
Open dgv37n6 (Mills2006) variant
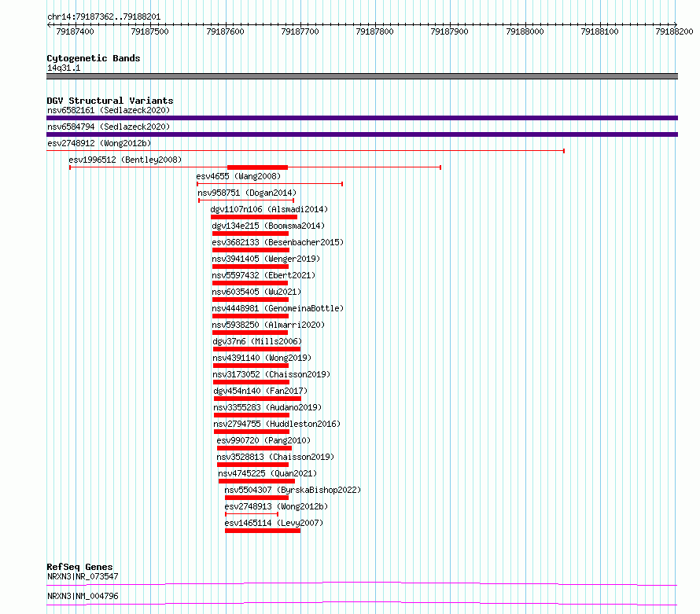click(258, 341)
